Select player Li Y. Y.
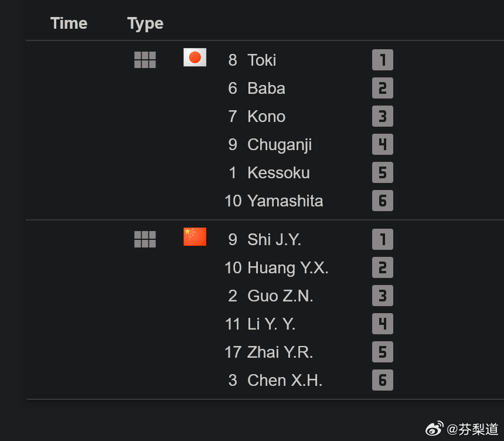 coord(271,324)
